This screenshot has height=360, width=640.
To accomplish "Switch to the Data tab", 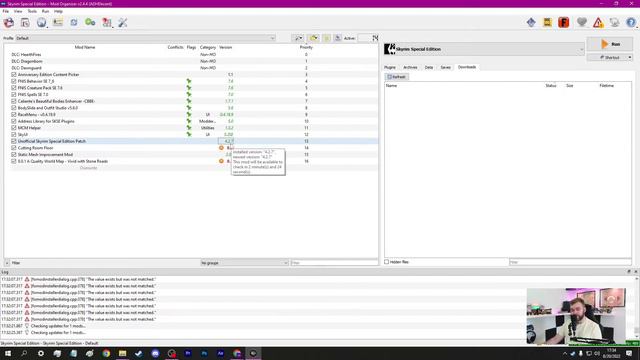I will click(x=429, y=67).
